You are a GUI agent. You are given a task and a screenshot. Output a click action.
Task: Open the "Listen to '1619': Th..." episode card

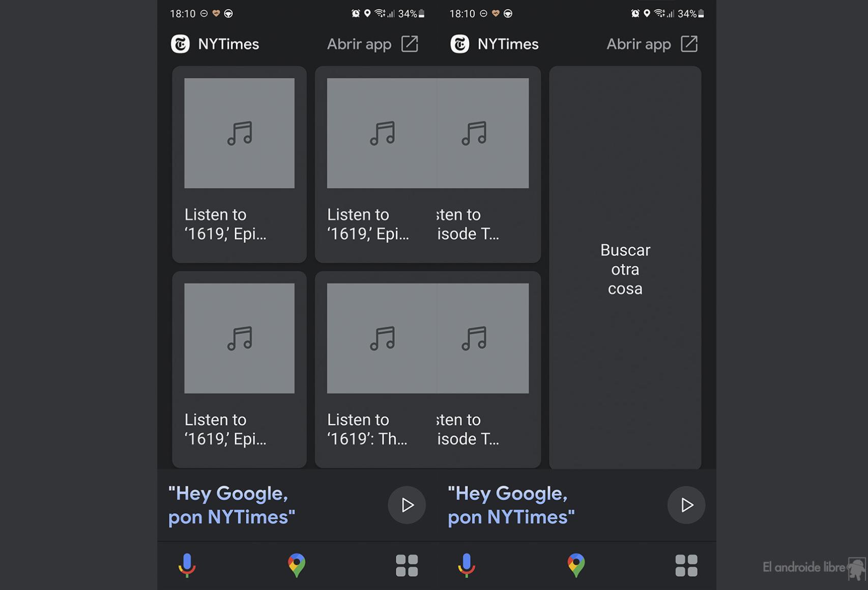(x=375, y=370)
